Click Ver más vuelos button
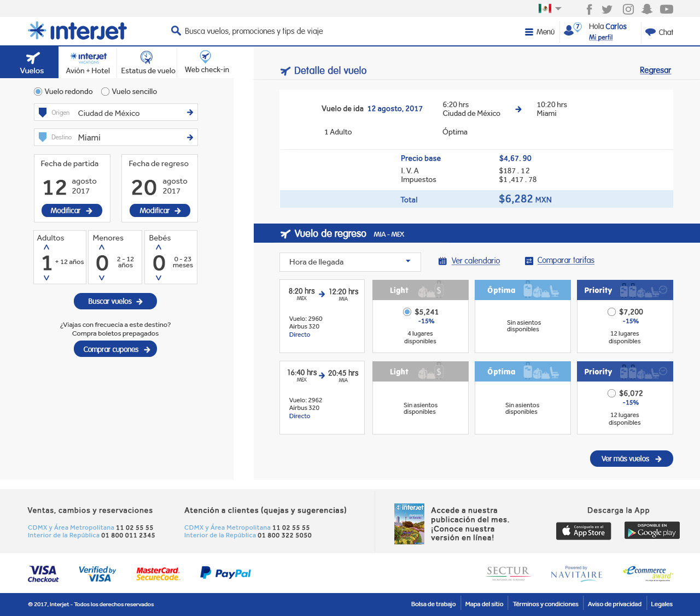Viewport: 700px width, 616px height. pyautogui.click(x=632, y=459)
